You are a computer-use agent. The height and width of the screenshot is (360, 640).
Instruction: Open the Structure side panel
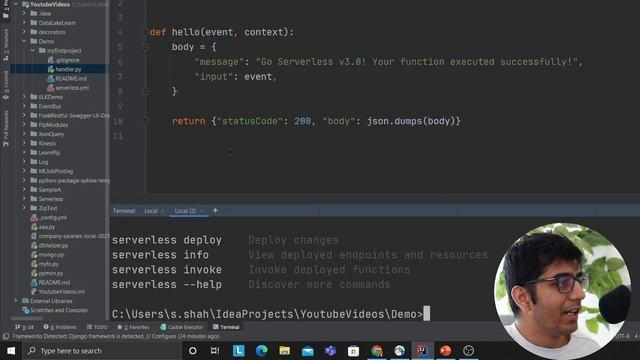(6, 45)
